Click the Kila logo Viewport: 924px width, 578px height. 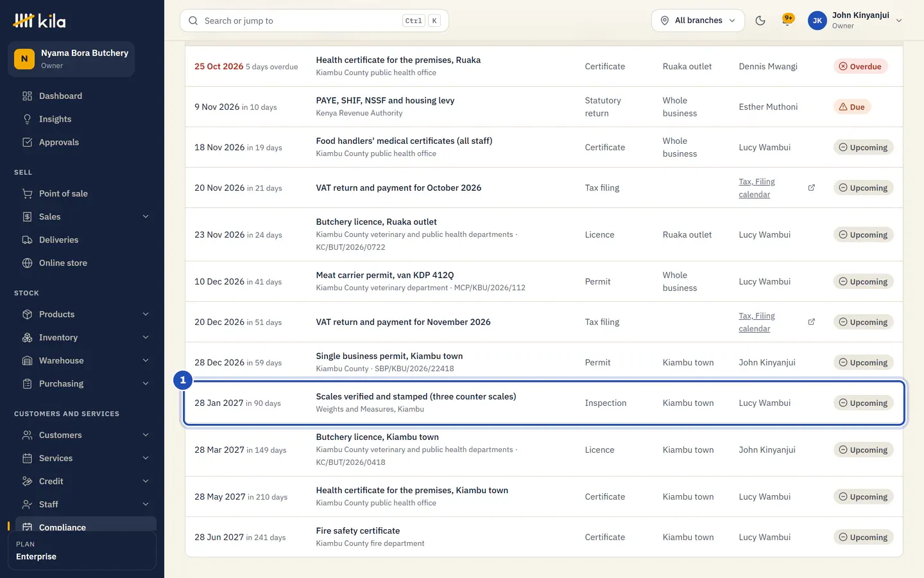[x=40, y=21]
